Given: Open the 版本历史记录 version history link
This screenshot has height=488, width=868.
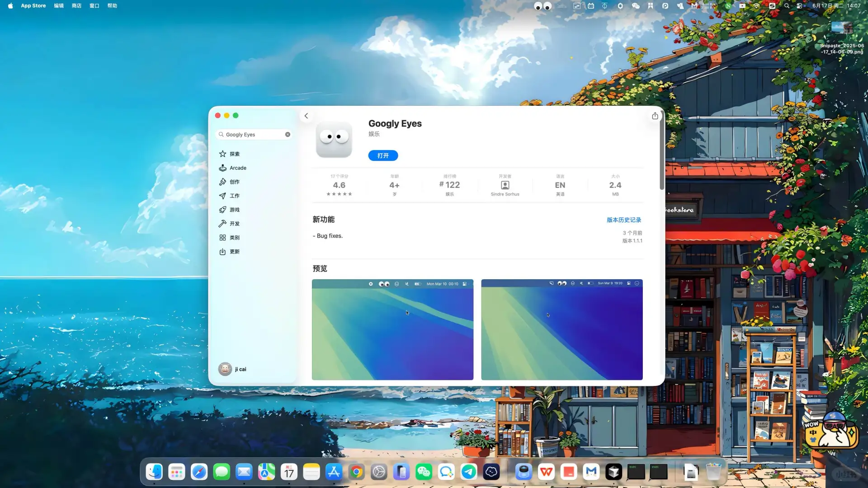Looking at the screenshot, I should pos(623,220).
